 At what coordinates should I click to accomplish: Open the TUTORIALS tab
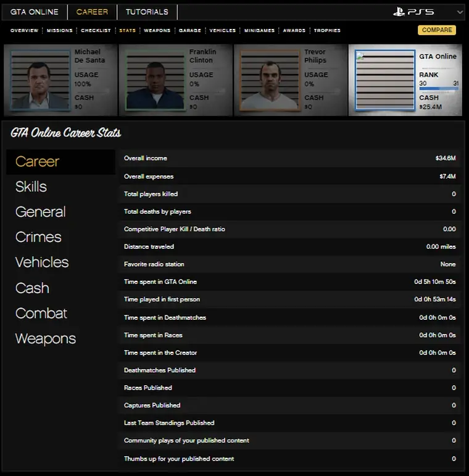pyautogui.click(x=147, y=12)
